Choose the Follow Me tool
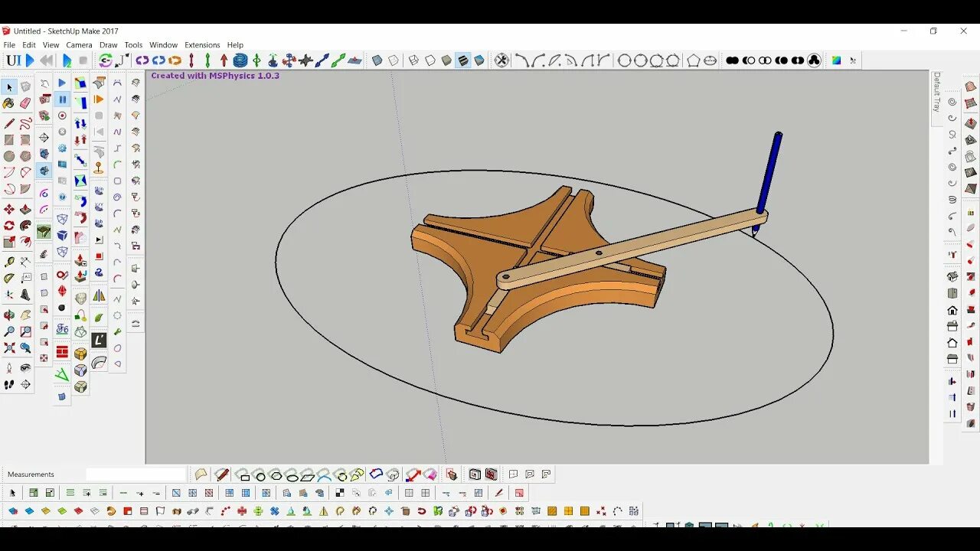 [25, 226]
